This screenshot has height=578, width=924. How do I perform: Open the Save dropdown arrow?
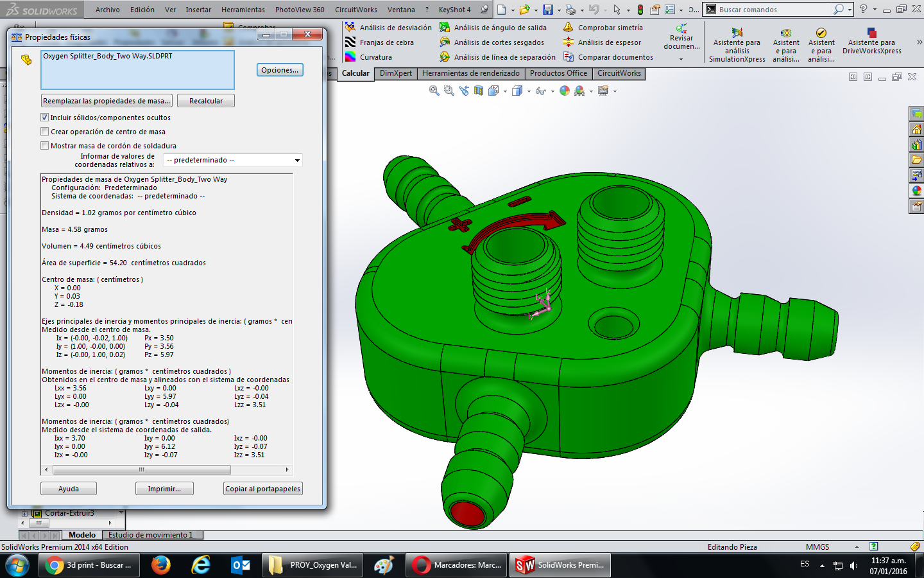[x=558, y=10]
